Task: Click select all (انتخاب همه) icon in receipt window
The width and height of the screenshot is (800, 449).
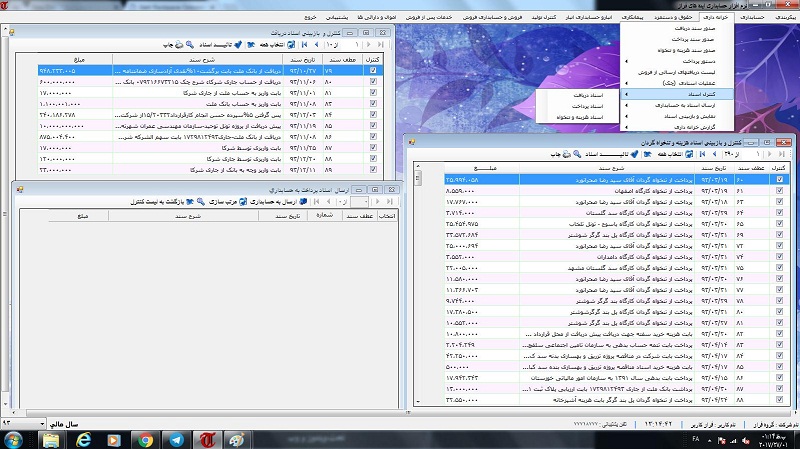Action: 291,45
